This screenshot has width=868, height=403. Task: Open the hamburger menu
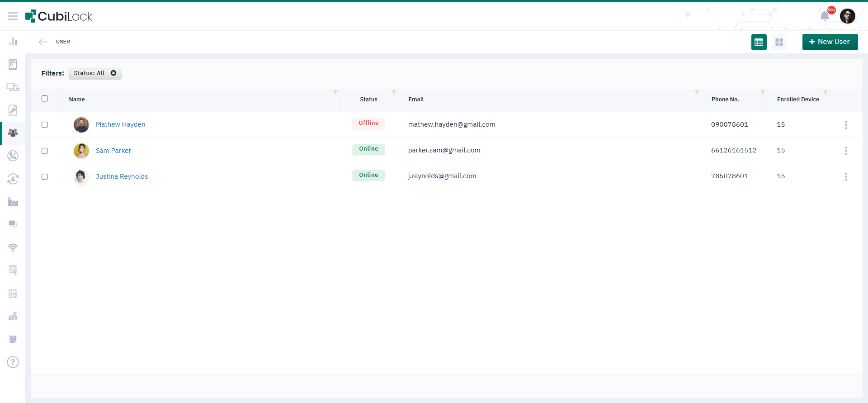point(13,16)
